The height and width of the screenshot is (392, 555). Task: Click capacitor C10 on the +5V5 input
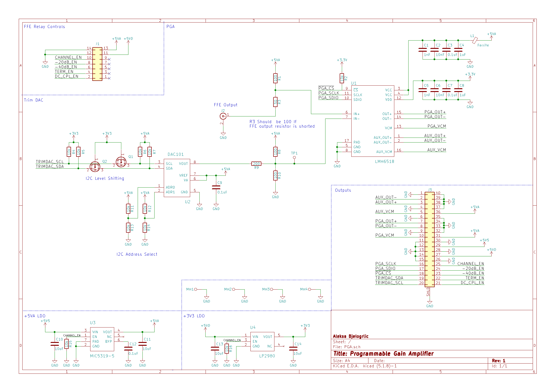[x=55, y=344]
